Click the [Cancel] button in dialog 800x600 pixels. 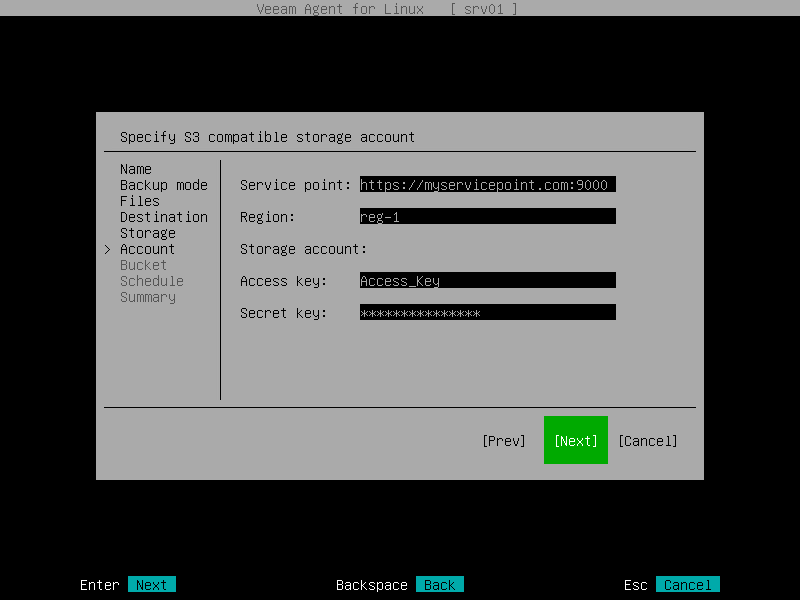(x=647, y=441)
